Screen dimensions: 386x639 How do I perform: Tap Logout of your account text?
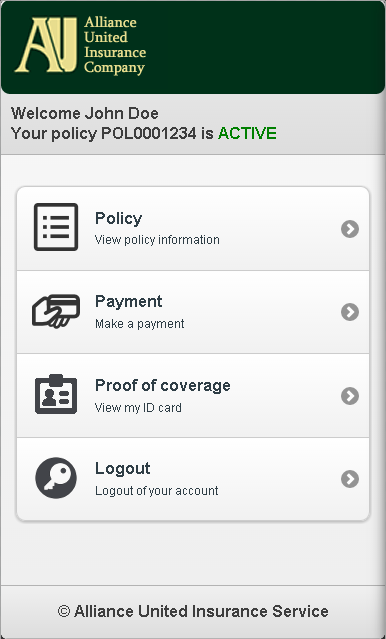(x=157, y=490)
